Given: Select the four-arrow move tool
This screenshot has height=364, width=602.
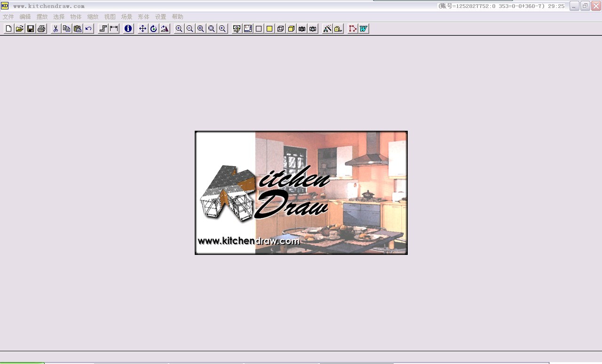Looking at the screenshot, I should [x=143, y=29].
